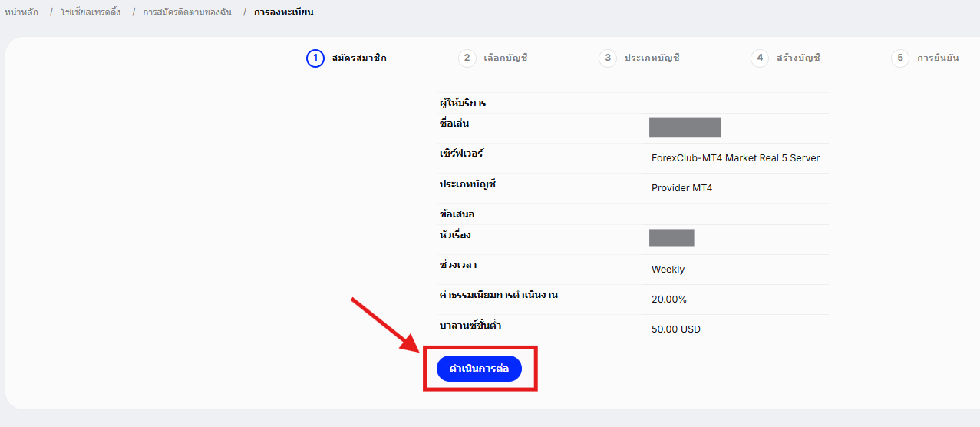Open การสมัครติดตามของฉัน breadcrumb link

click(x=187, y=12)
